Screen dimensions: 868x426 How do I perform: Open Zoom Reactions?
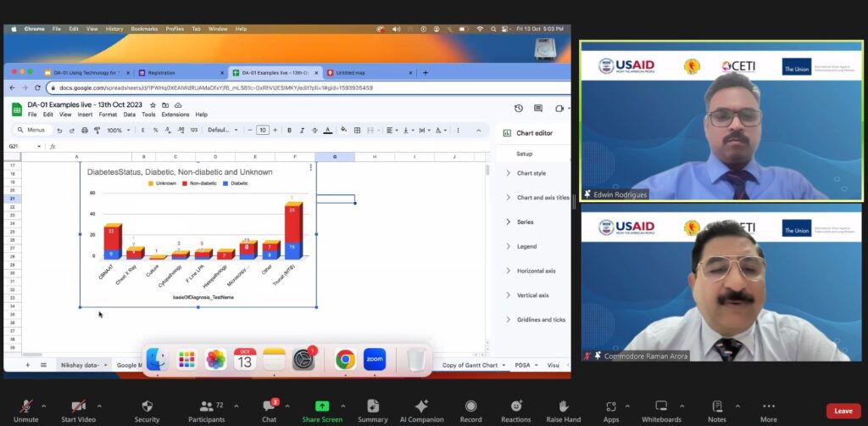point(515,406)
